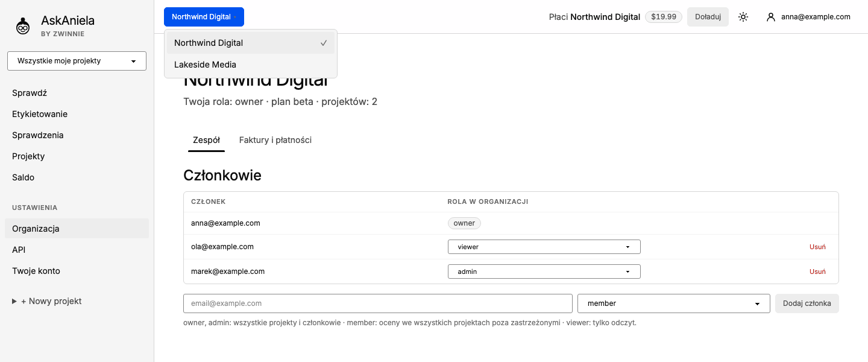Open the Northwind Digital organization switcher
Screen dimensions: 868x362
[x=204, y=17]
